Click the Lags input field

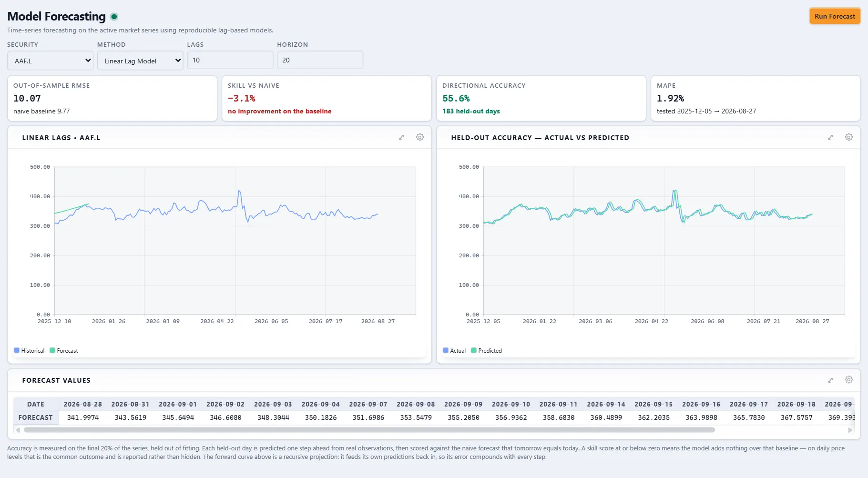click(x=230, y=60)
